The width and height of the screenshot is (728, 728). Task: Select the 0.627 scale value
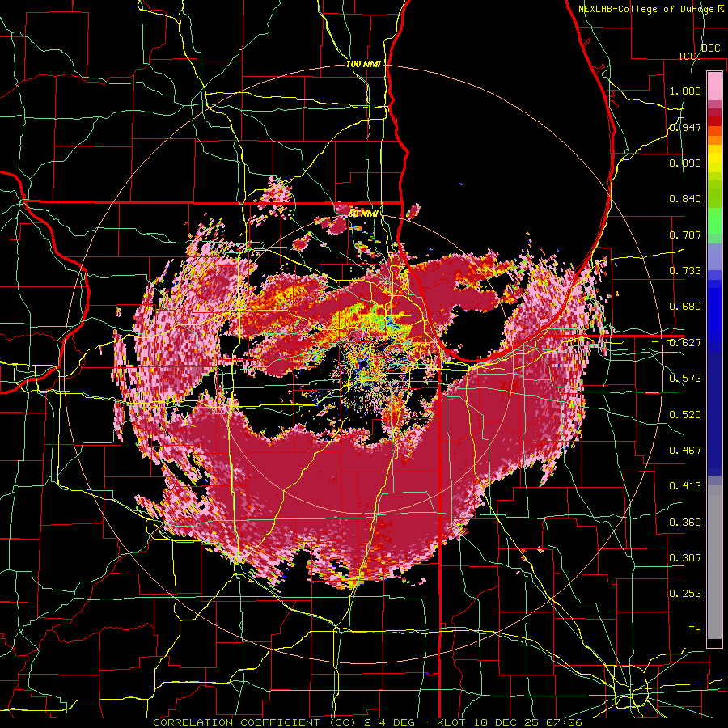tap(685, 343)
